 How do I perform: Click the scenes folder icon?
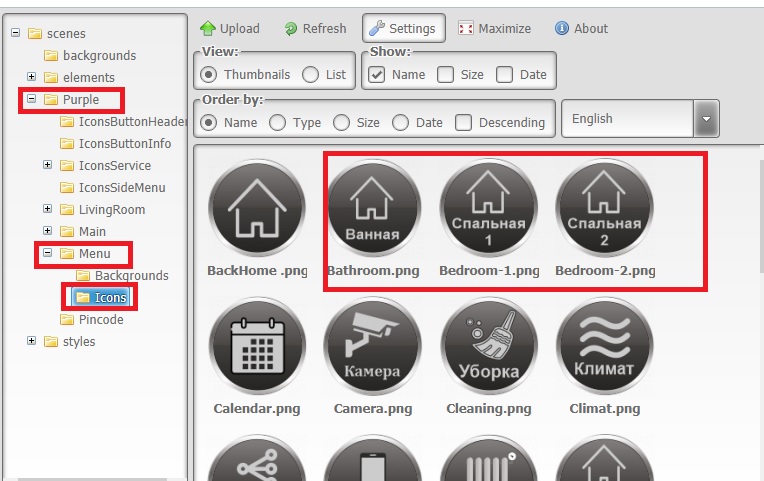35,33
